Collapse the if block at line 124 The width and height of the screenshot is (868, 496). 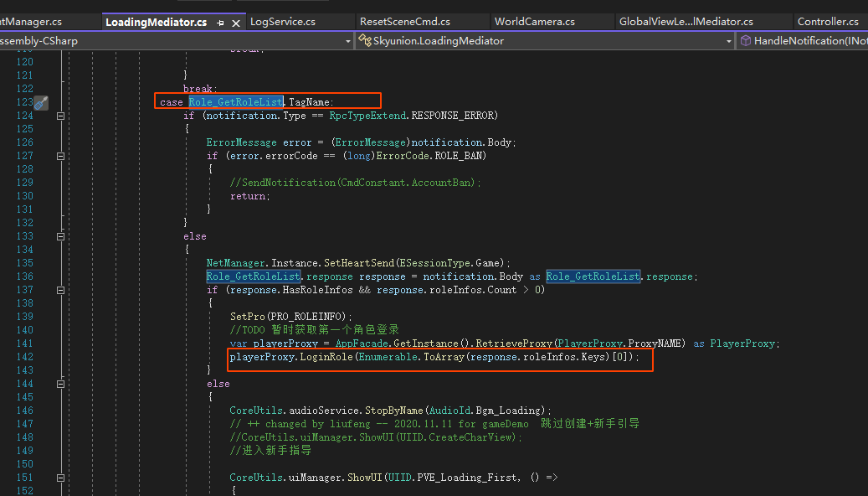pyautogui.click(x=60, y=116)
